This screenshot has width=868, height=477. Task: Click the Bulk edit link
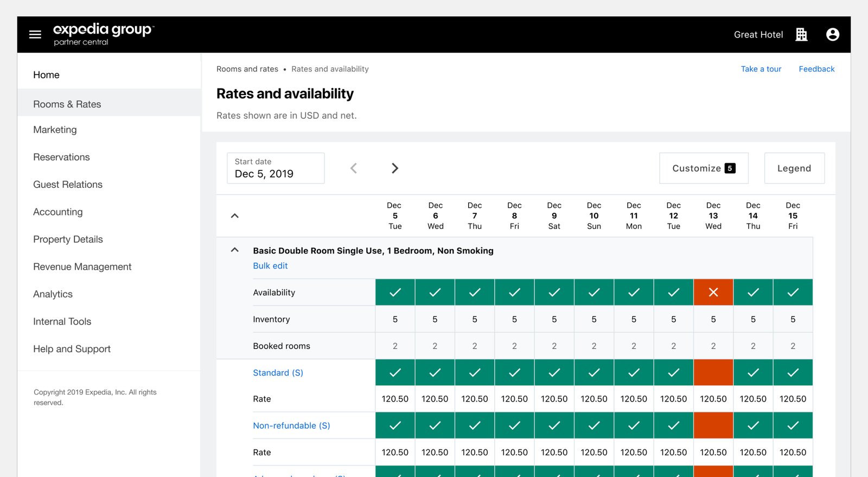point(270,266)
